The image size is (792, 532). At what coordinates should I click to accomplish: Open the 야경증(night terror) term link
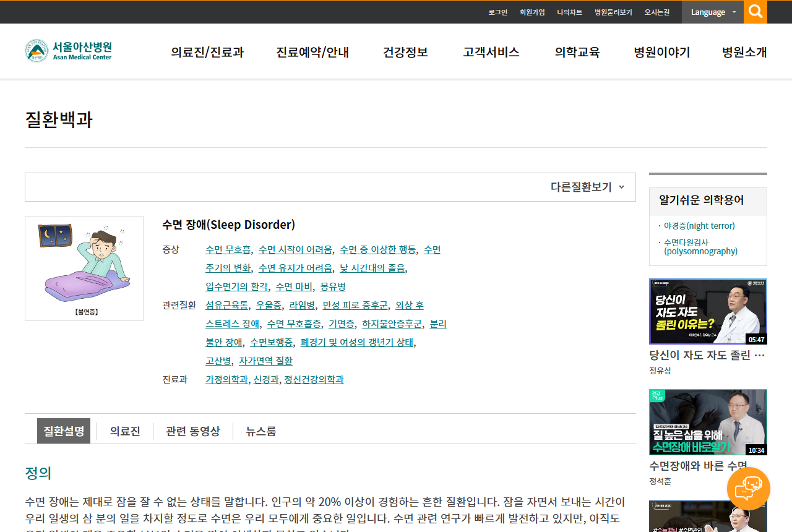[x=699, y=226]
